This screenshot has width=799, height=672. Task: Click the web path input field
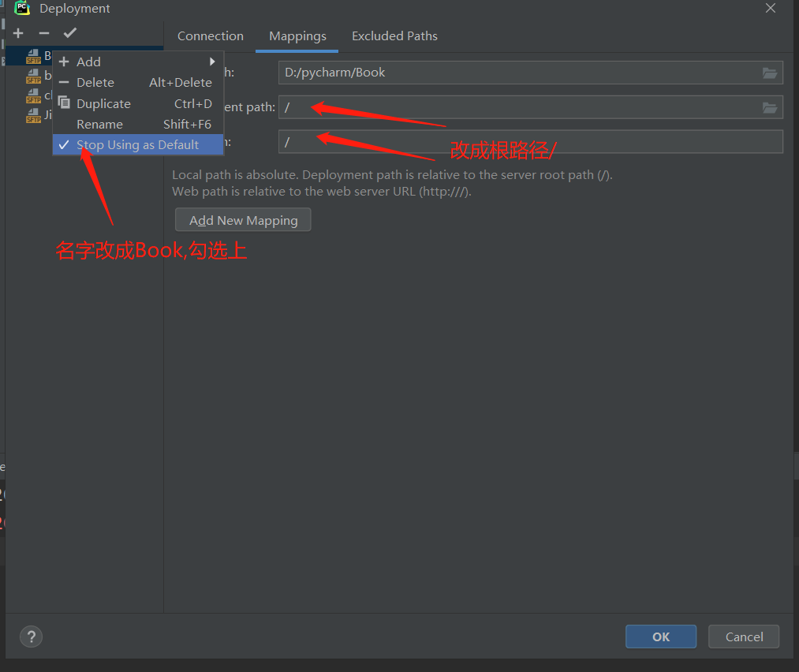tap(531, 142)
